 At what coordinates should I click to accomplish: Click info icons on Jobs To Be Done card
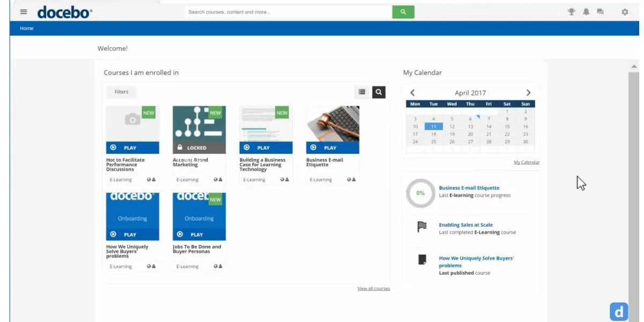218,266
